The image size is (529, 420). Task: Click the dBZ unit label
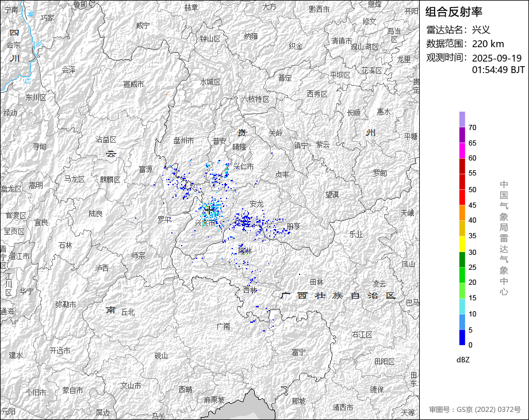point(463,360)
